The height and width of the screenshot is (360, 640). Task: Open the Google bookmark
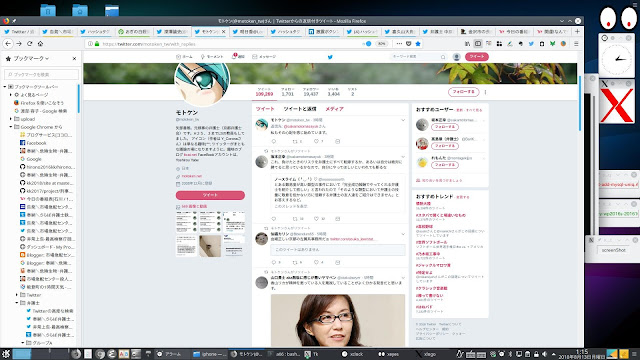(31, 159)
